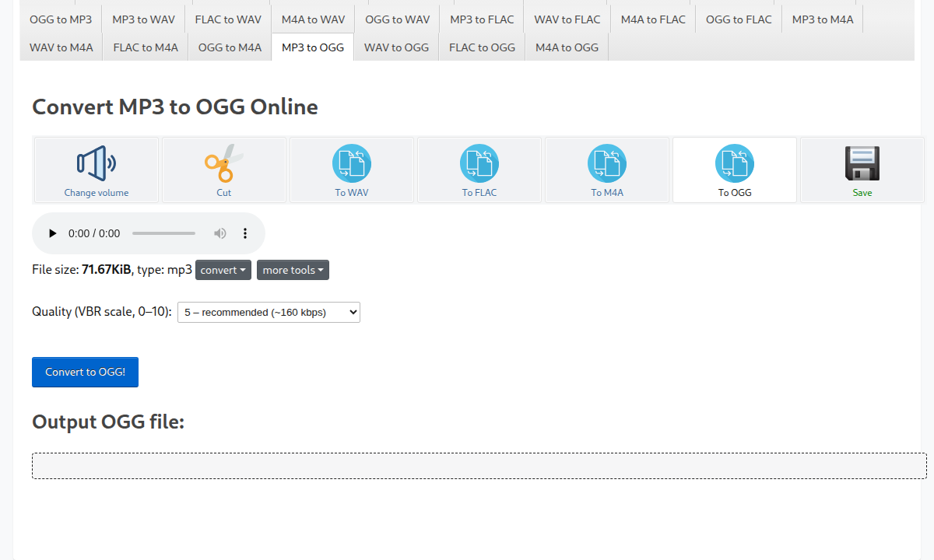934x560 pixels.
Task: Open the Change volume tool
Action: [x=97, y=170]
